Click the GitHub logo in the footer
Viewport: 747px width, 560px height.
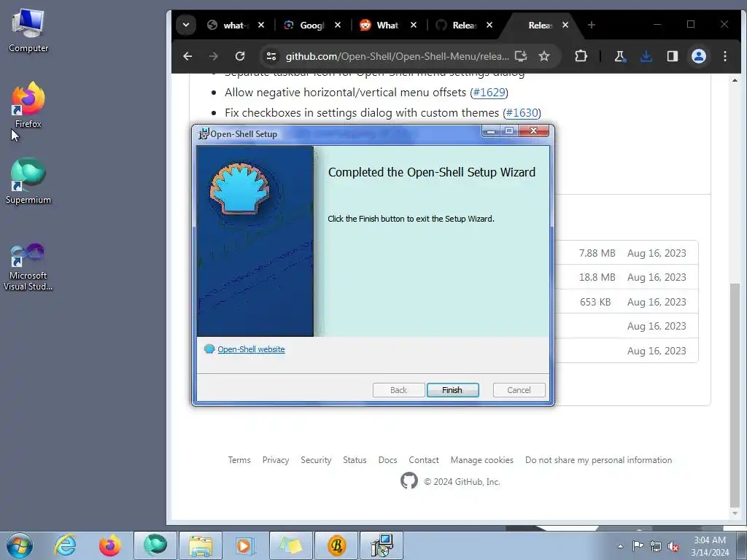409,481
